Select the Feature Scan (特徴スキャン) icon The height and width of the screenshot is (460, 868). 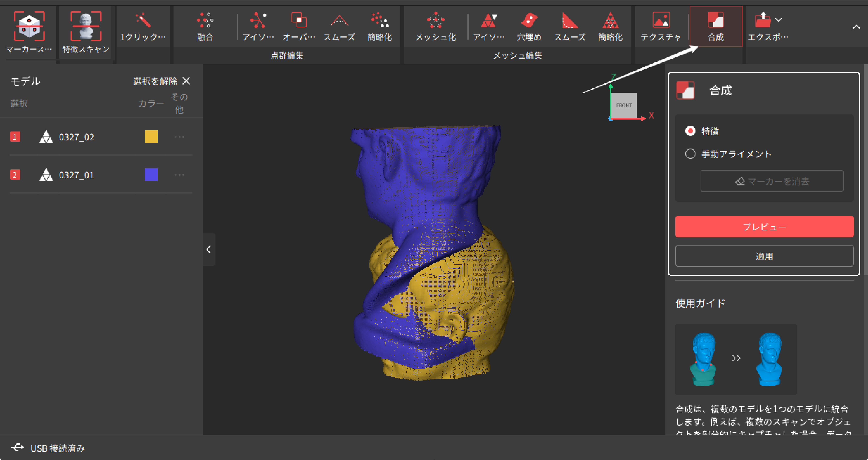pos(86,26)
